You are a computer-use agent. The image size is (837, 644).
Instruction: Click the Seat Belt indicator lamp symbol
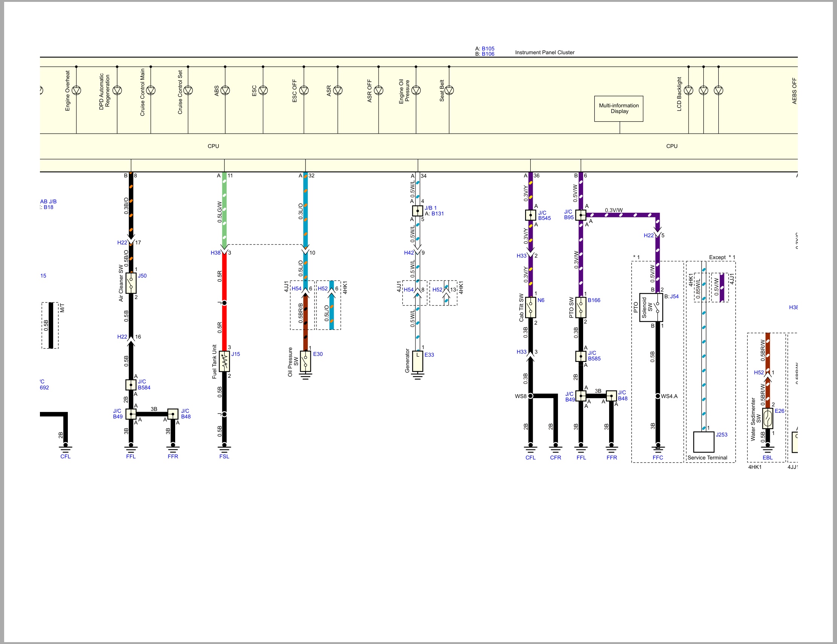tap(449, 90)
